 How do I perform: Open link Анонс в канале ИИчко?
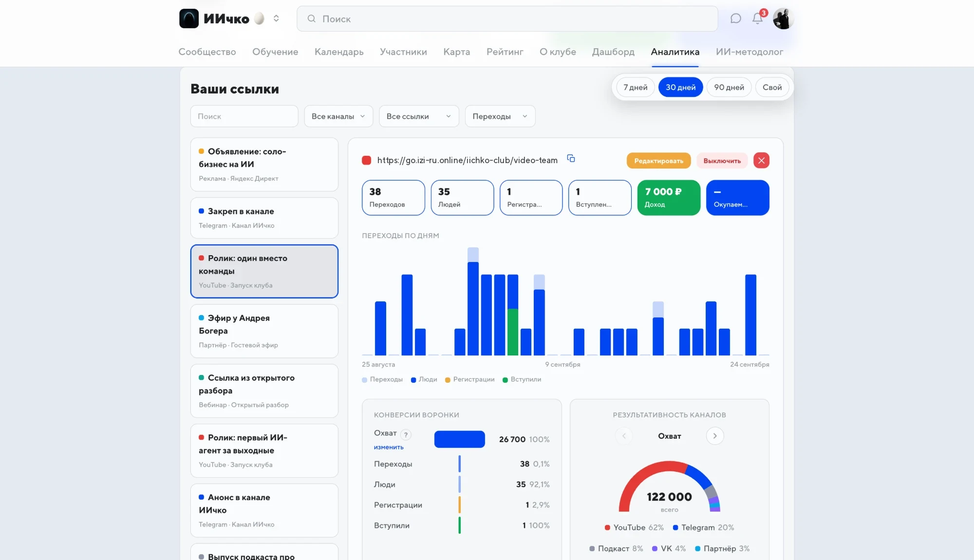(x=264, y=510)
